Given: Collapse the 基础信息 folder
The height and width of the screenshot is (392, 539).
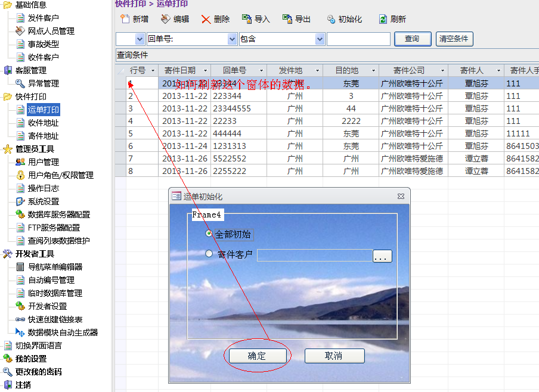Looking at the screenshot, I should (7, 5).
